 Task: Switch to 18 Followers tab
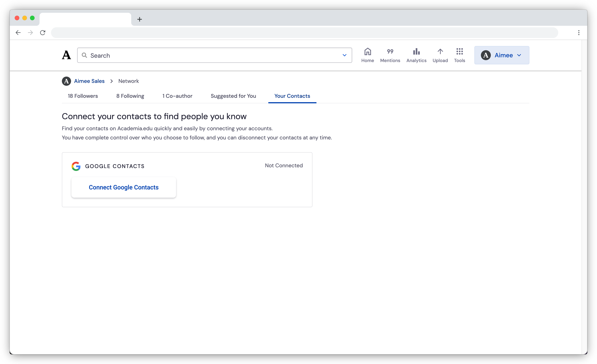coord(83,96)
